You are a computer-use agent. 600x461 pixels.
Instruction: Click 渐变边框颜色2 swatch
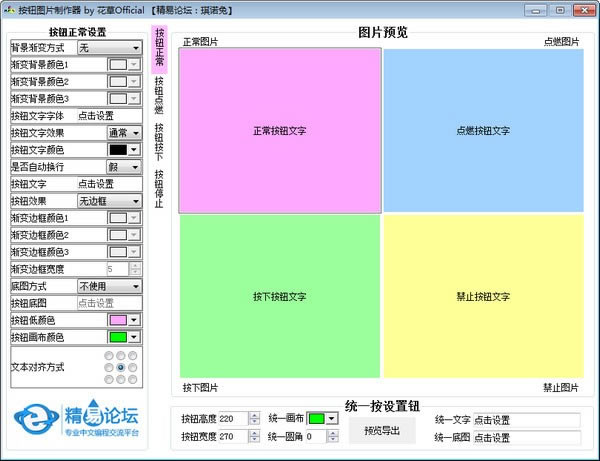coord(118,235)
